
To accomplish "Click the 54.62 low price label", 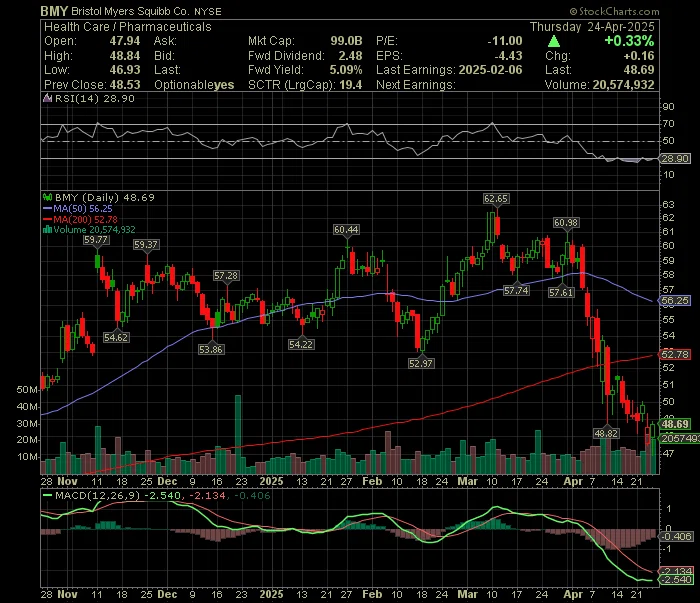I will coord(116,337).
